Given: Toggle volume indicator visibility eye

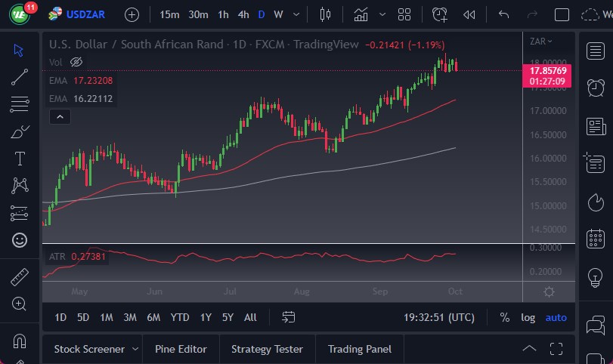Looking at the screenshot, I should tap(76, 62).
